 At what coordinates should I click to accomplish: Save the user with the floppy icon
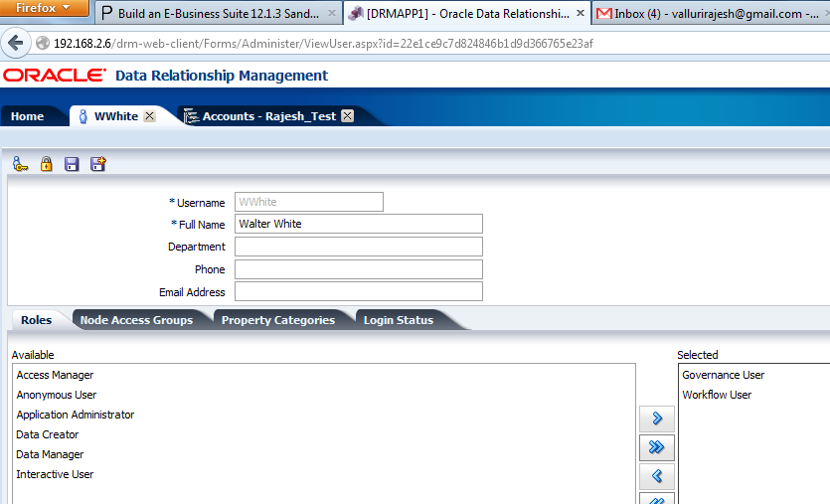click(72, 164)
